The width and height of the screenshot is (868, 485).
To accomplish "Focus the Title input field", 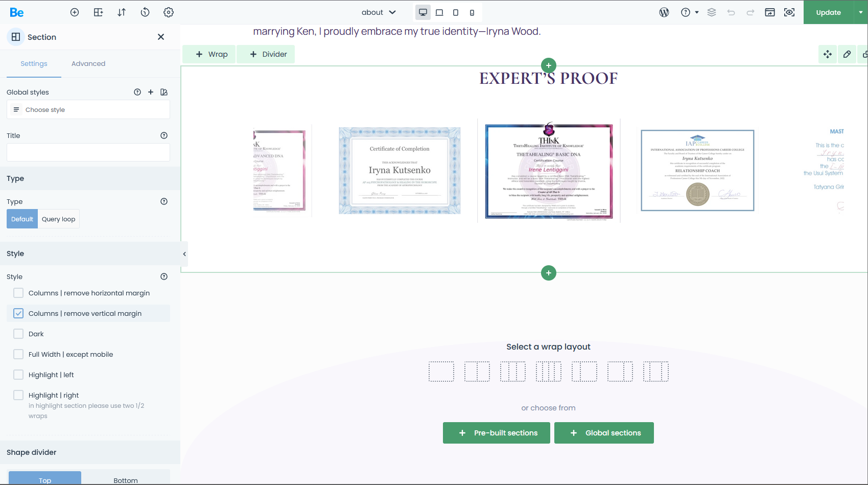I will click(x=88, y=152).
